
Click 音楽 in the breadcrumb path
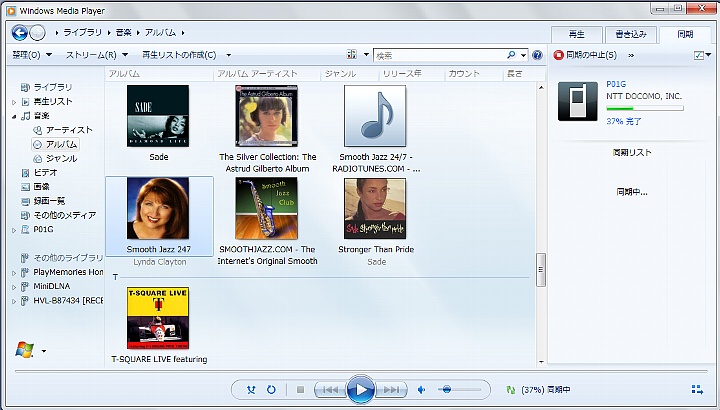(x=124, y=33)
